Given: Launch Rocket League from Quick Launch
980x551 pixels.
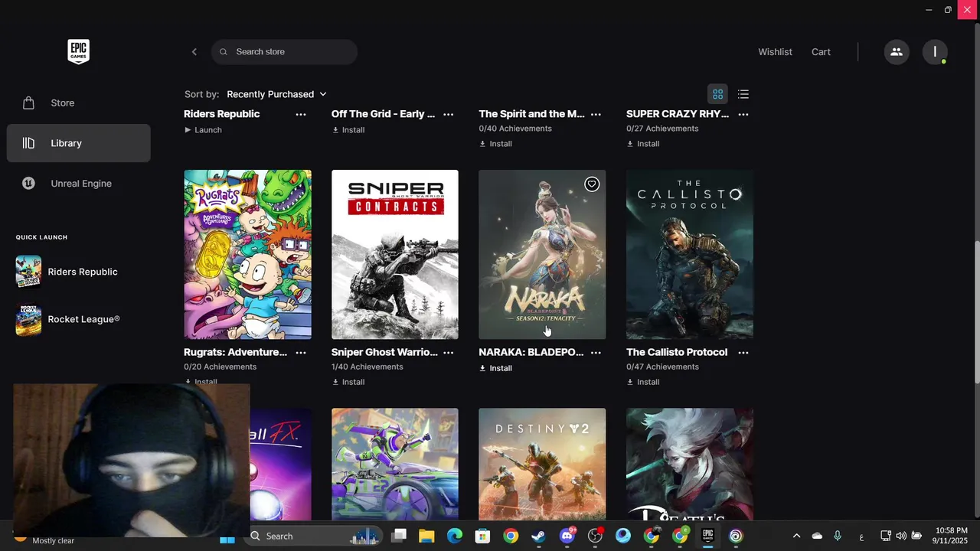Looking at the screenshot, I should click(x=67, y=319).
